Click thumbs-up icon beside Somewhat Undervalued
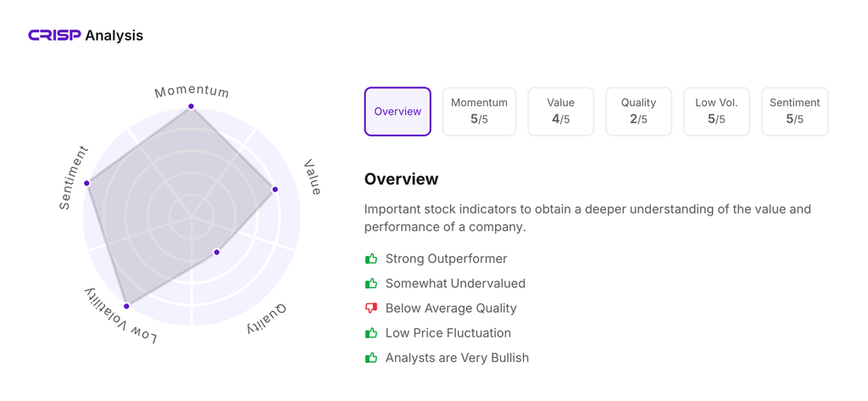 (371, 283)
